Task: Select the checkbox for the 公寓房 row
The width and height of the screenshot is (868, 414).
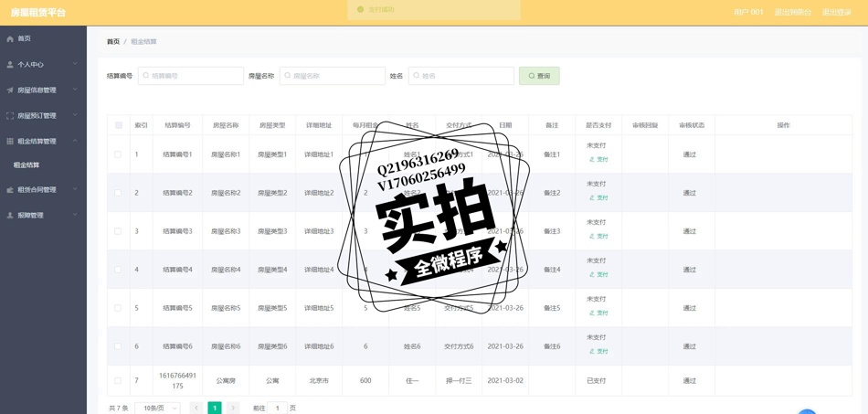Action: click(118, 381)
